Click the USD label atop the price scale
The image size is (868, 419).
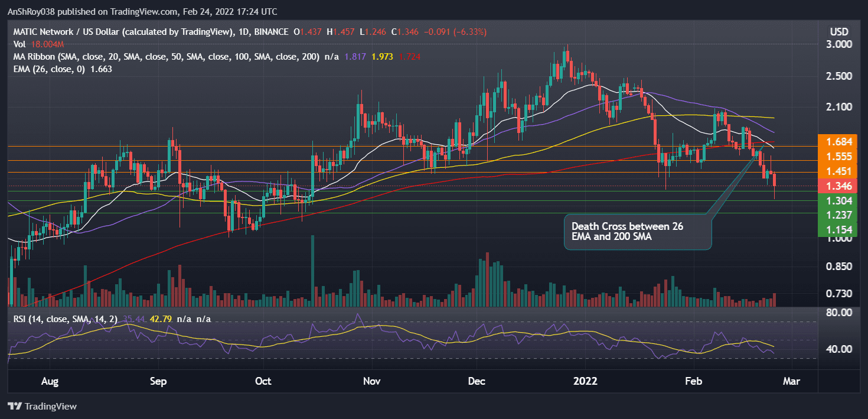tap(838, 31)
